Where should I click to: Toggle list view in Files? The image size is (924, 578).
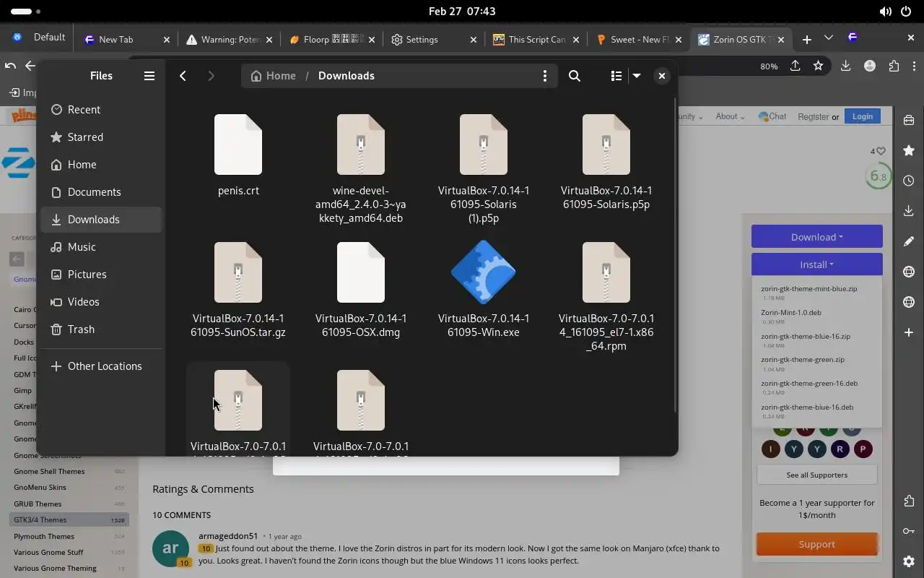pyautogui.click(x=616, y=76)
